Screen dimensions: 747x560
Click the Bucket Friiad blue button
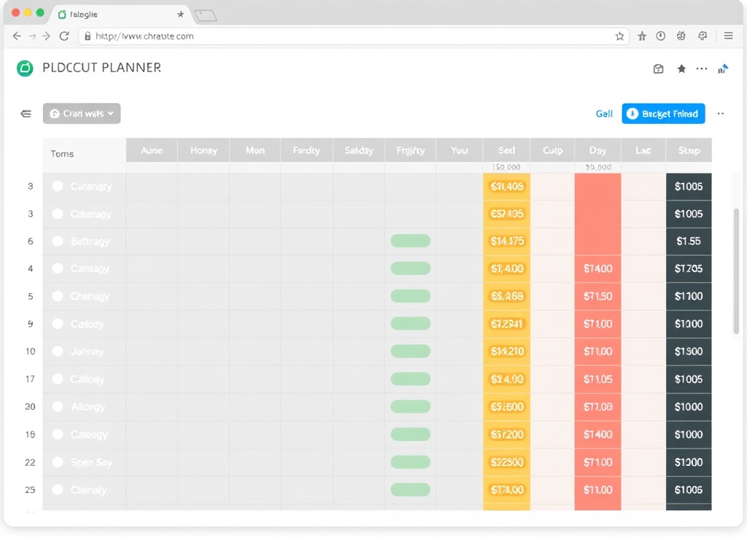pyautogui.click(x=663, y=114)
